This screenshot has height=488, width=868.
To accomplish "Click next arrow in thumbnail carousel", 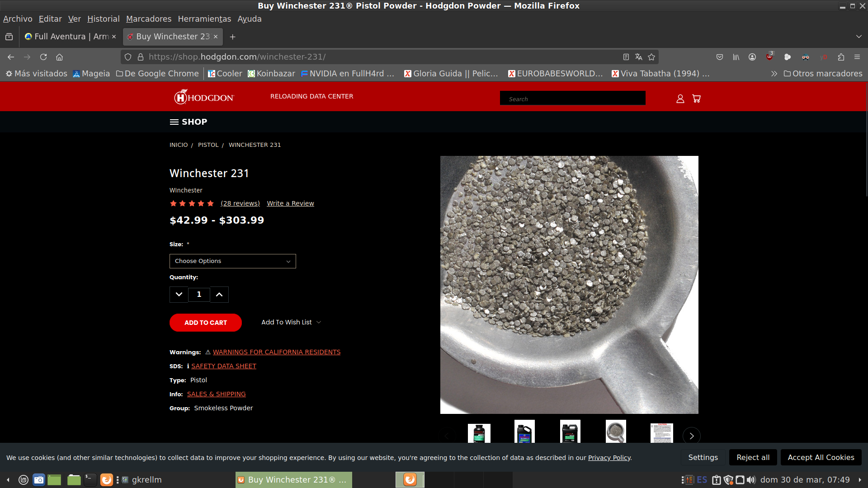I will pos(691,436).
